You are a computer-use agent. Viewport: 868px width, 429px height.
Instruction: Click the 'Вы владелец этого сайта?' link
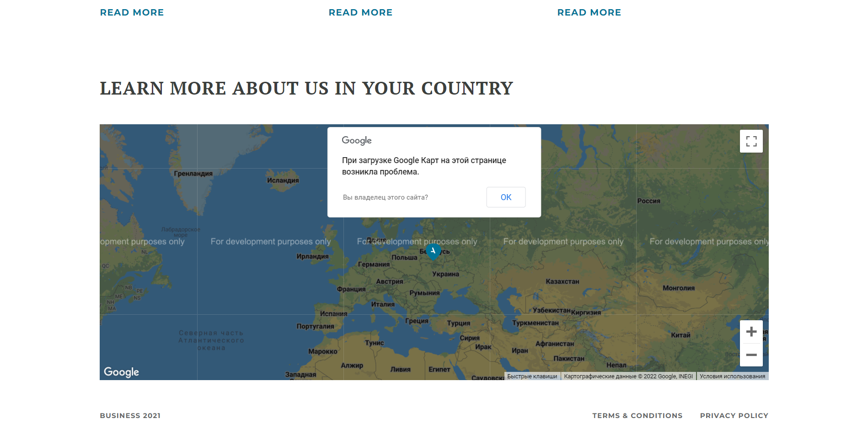[x=386, y=197]
